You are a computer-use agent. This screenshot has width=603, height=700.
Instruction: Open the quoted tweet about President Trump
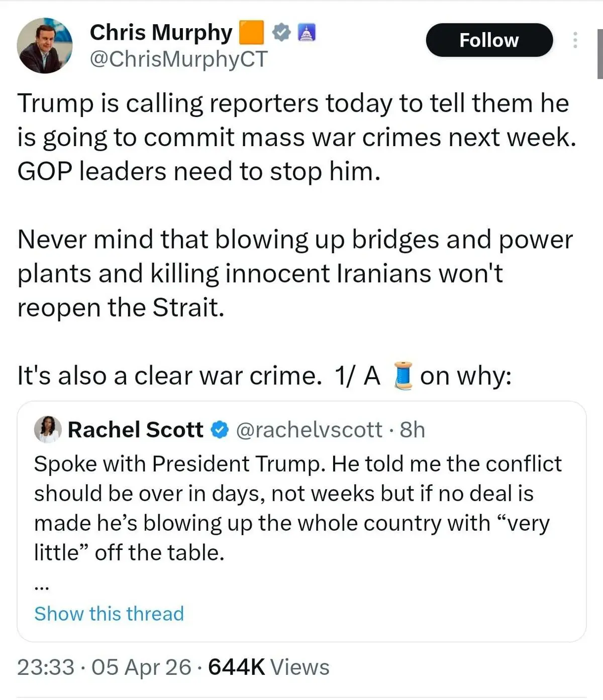(x=296, y=507)
